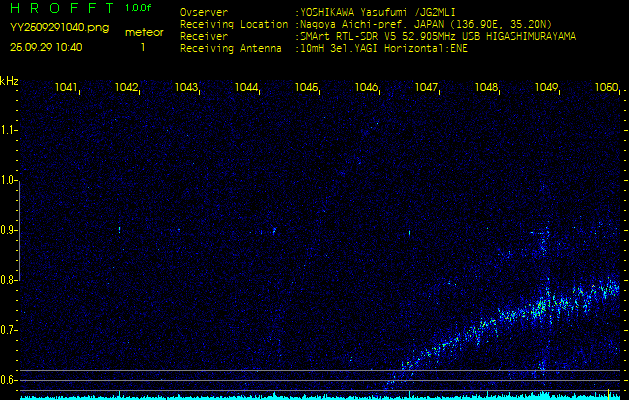
Task: Click the version number 1.0.0f
Action: [x=139, y=8]
